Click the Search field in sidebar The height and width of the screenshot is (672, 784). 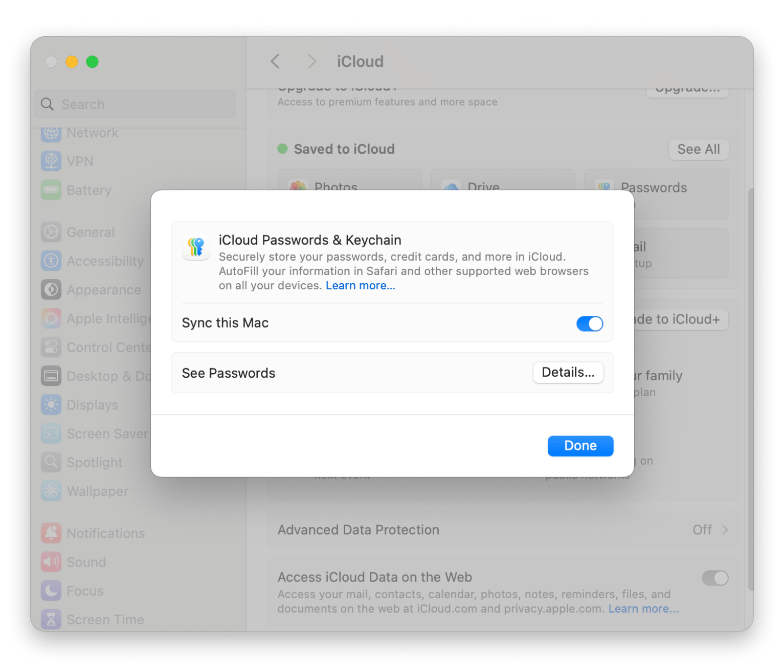pos(136,104)
